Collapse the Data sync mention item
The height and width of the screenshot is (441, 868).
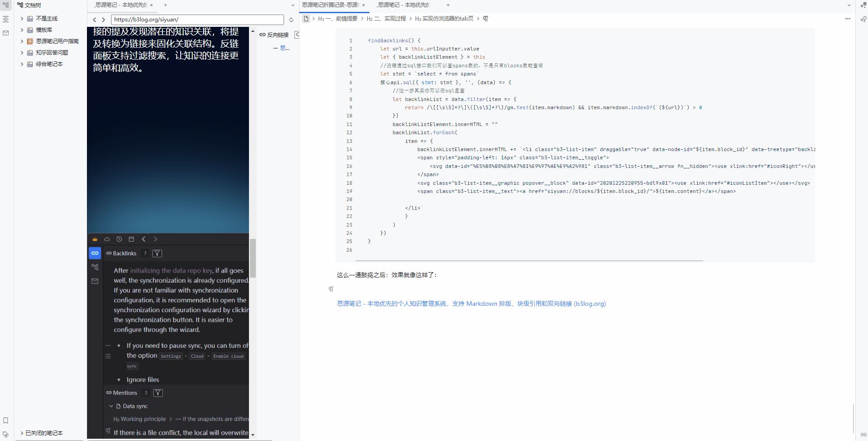point(111,406)
